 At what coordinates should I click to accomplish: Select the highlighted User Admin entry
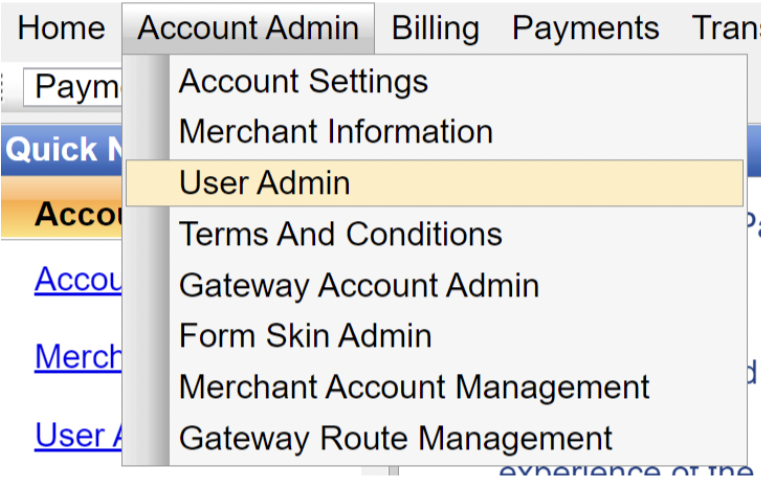pos(434,183)
